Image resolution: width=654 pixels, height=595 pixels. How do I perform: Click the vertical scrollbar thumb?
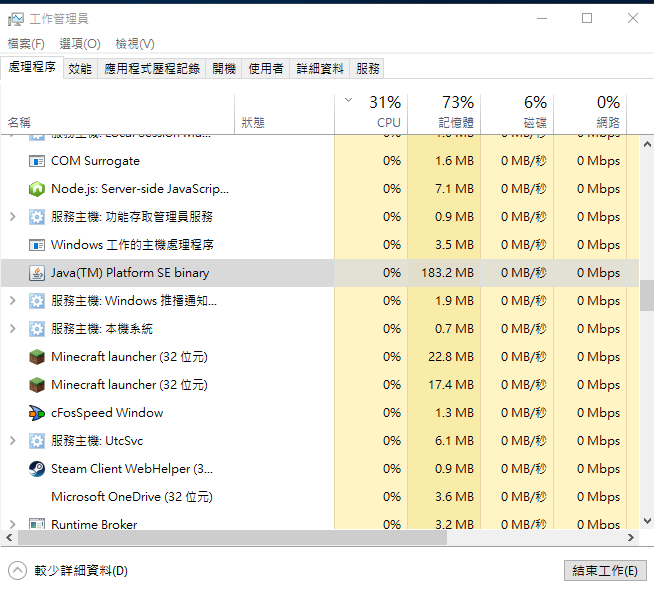tap(647, 295)
